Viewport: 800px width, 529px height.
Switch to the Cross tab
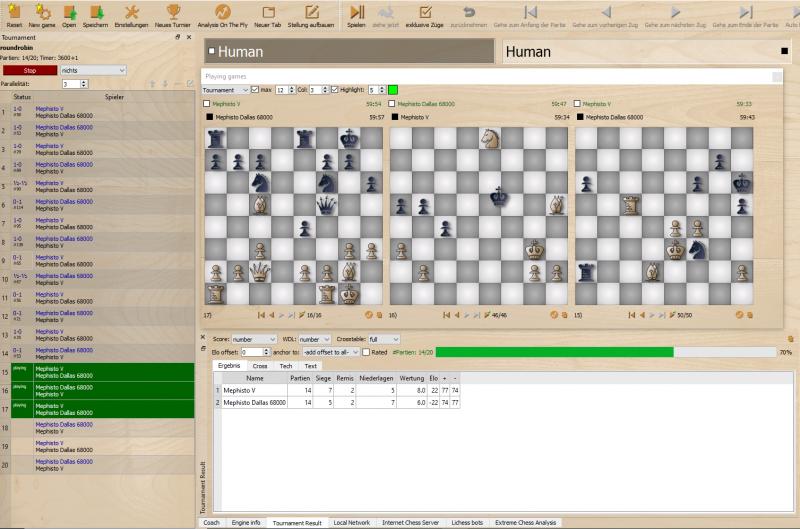(x=260, y=366)
